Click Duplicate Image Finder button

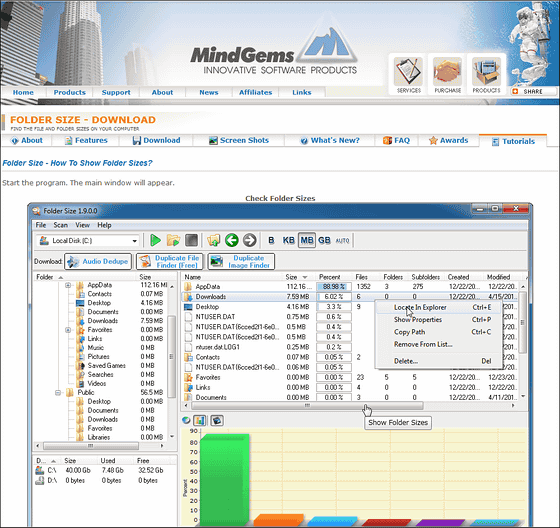click(x=241, y=261)
